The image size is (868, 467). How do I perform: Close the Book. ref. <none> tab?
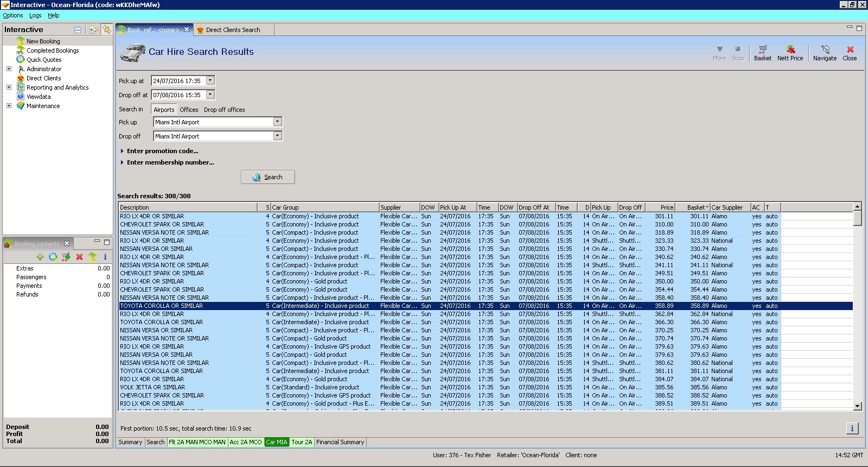187,30
